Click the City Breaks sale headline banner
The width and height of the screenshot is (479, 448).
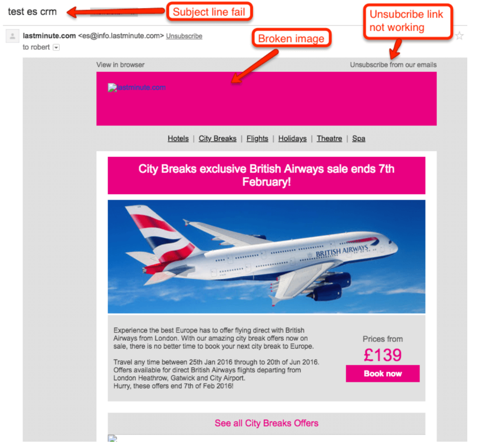tap(267, 175)
